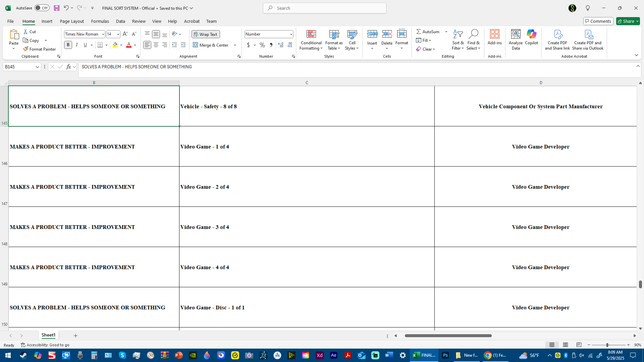The width and height of the screenshot is (644, 362).
Task: Toggle the Wrap Text option
Action: [206, 34]
